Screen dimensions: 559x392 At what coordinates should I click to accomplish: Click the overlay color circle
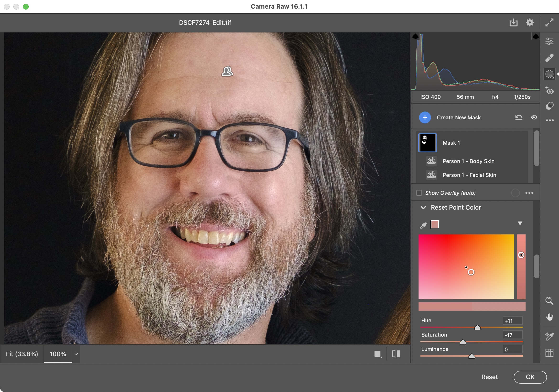click(x=515, y=193)
